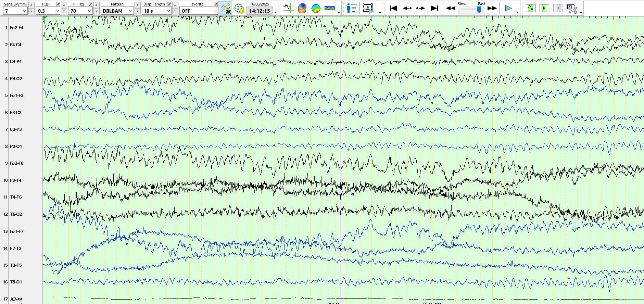This screenshot has height=304, width=644.
Task: Open the electrode montage settings icon
Action: (x=239, y=8)
